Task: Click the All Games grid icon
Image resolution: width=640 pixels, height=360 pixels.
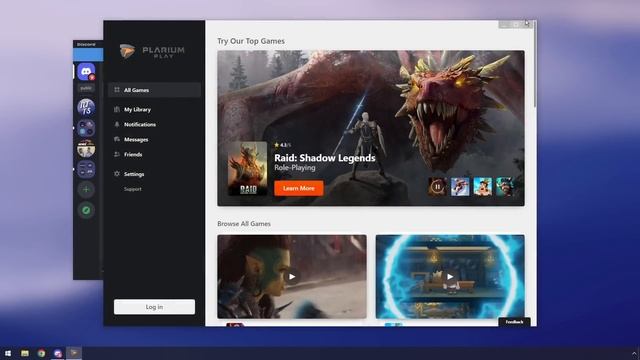Action: pos(117,90)
